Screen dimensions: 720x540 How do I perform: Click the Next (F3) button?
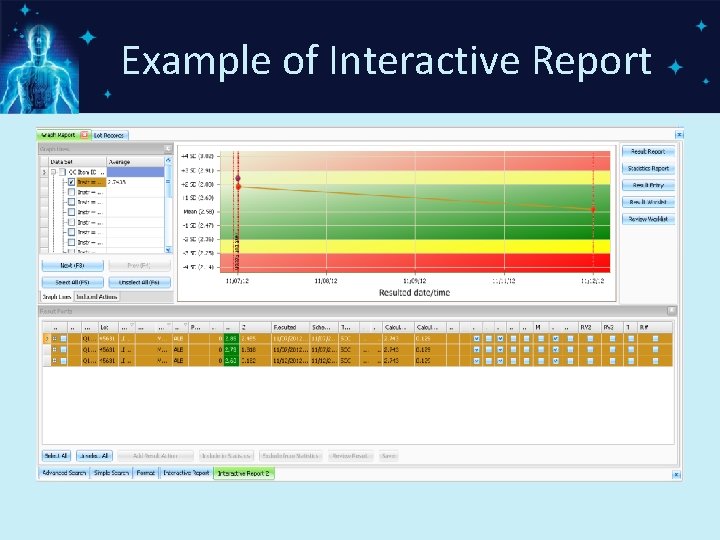pyautogui.click(x=73, y=265)
